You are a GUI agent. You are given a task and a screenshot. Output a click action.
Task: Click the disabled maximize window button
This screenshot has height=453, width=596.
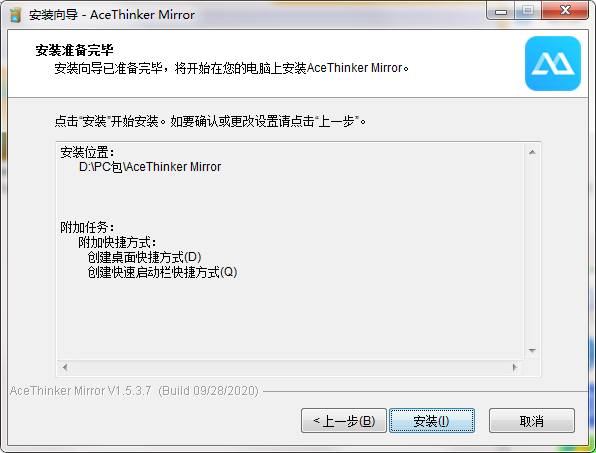(x=528, y=11)
